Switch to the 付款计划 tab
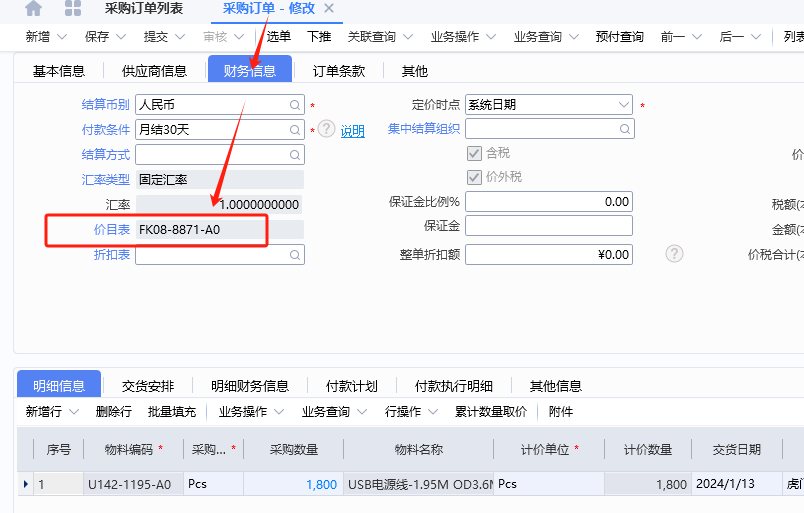 tap(352, 386)
